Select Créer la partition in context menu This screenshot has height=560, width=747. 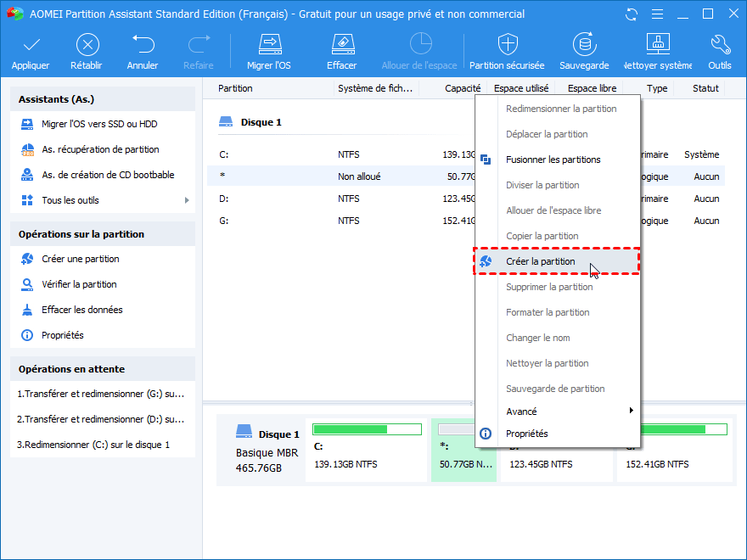(558, 261)
